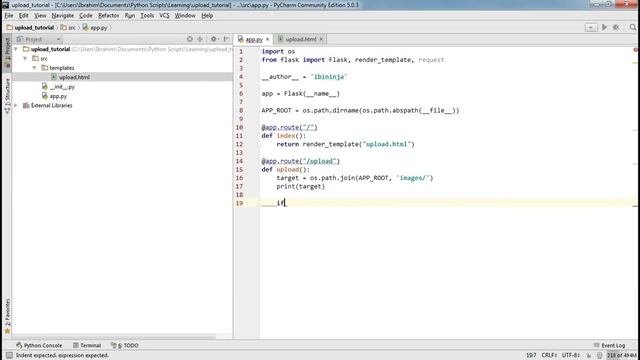The image size is (640, 360).
Task: Toggle the Project side tool window tab
Action: pyautogui.click(x=7, y=53)
